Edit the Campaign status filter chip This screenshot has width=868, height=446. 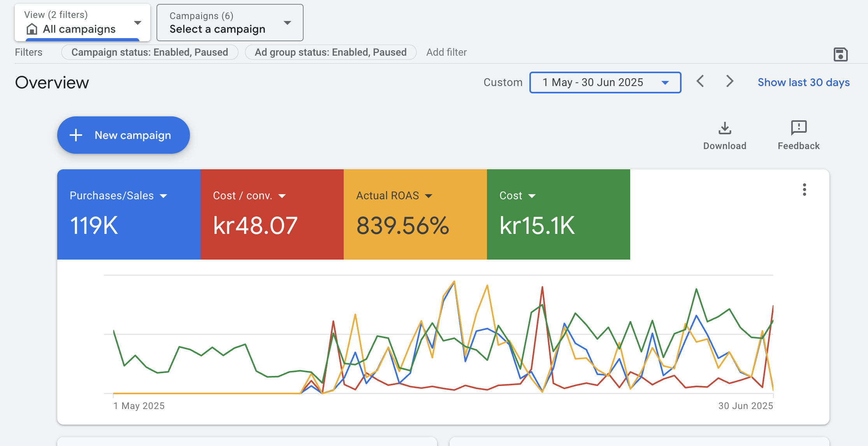(149, 52)
